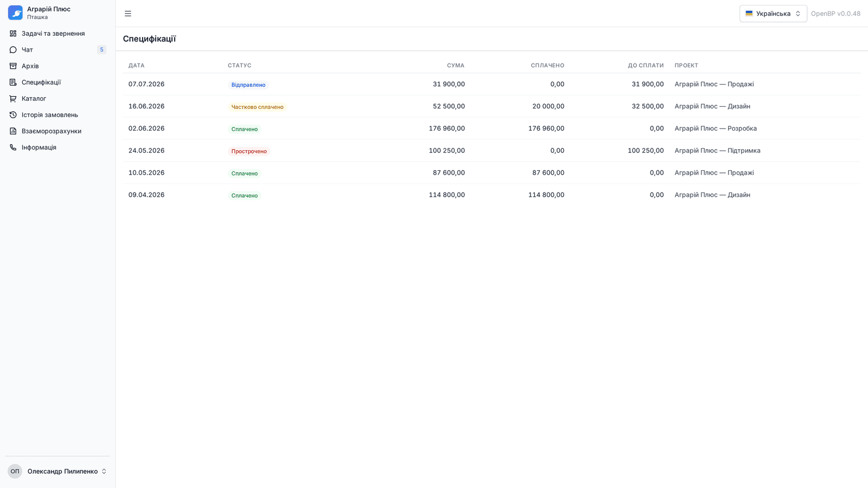Click the Аграрій Плюс company name

pyautogui.click(x=49, y=9)
